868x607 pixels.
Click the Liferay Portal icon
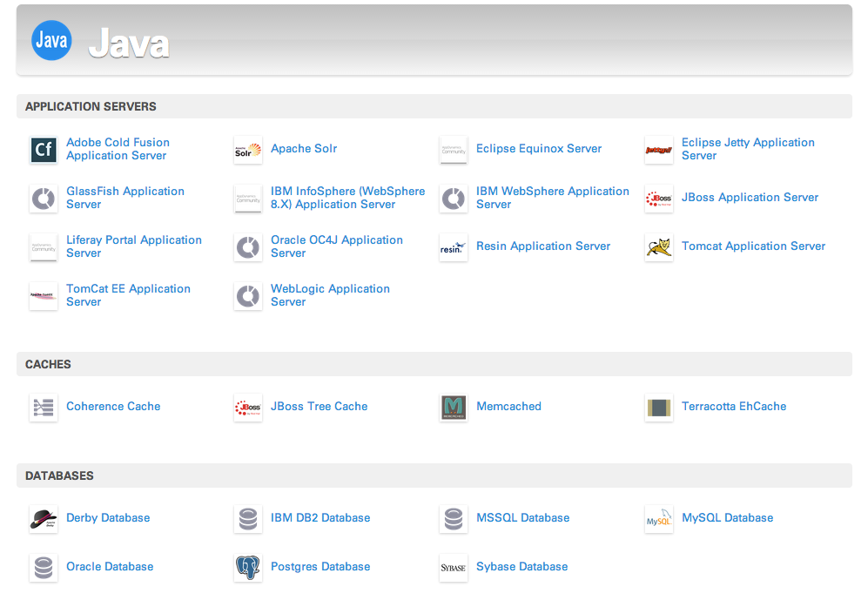tap(44, 247)
